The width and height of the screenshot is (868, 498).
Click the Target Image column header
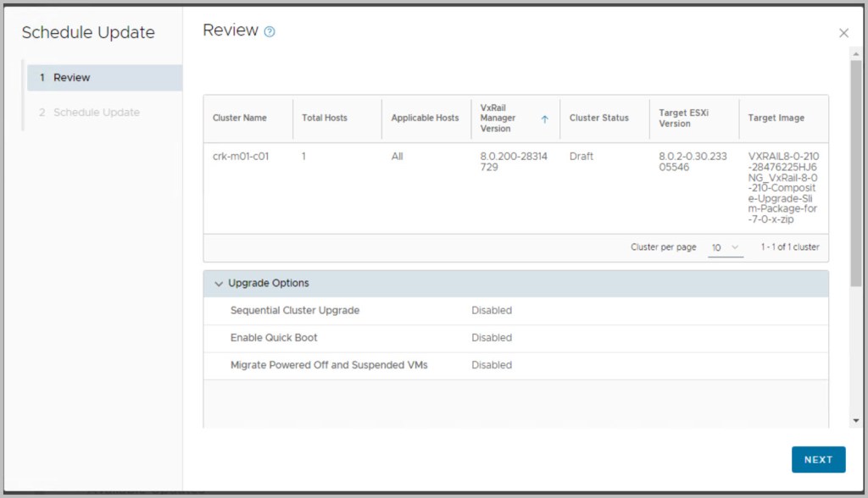point(776,119)
